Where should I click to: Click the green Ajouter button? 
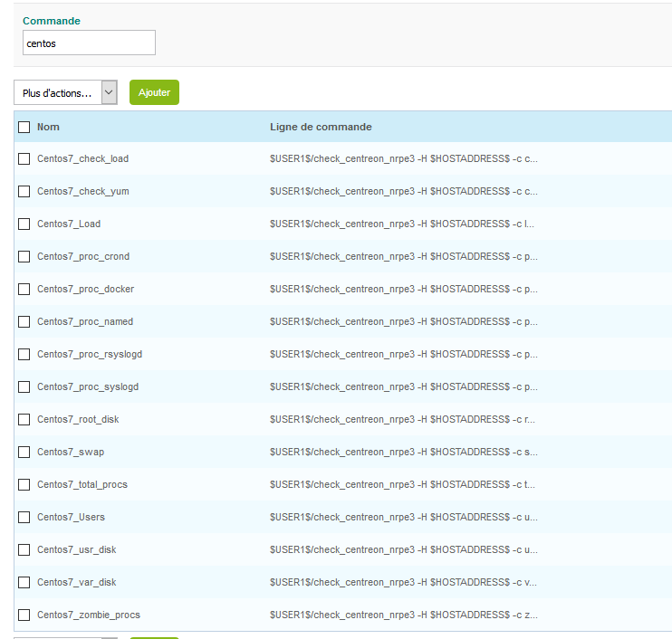154,92
